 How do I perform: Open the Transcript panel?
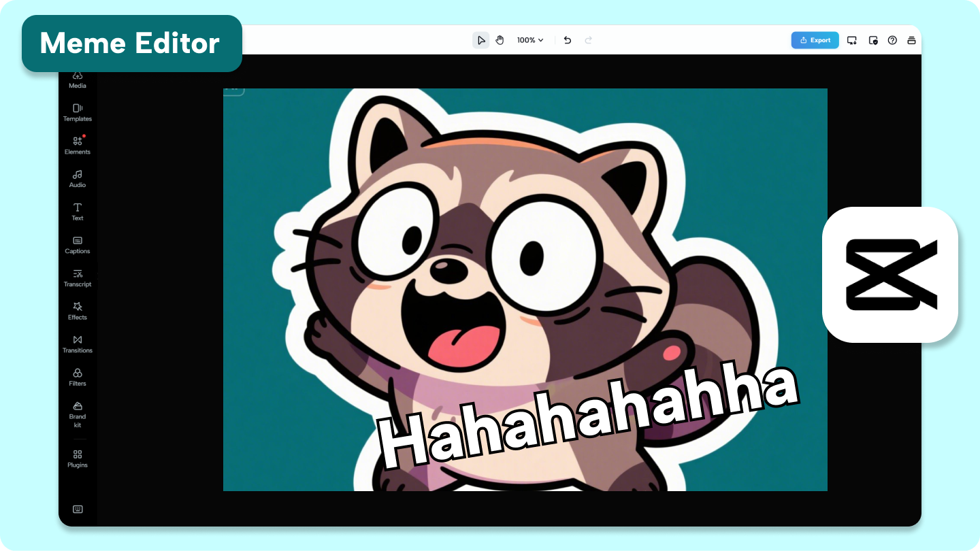(x=78, y=278)
